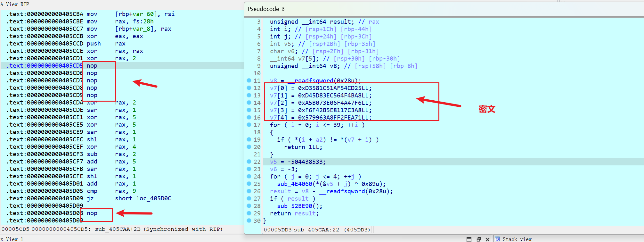The height and width of the screenshot is (242, 644).
Task: Click the fs:28h operand at 405CBE
Action: coord(143,21)
